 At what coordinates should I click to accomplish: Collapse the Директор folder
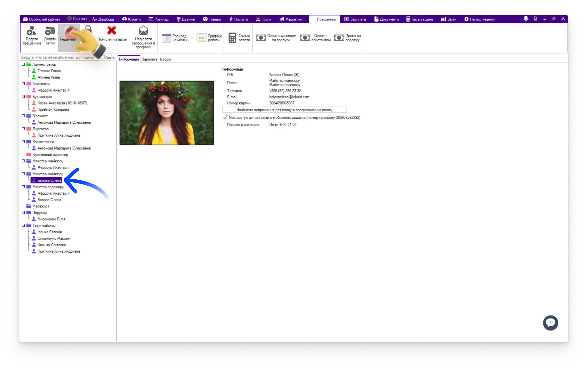coord(23,129)
